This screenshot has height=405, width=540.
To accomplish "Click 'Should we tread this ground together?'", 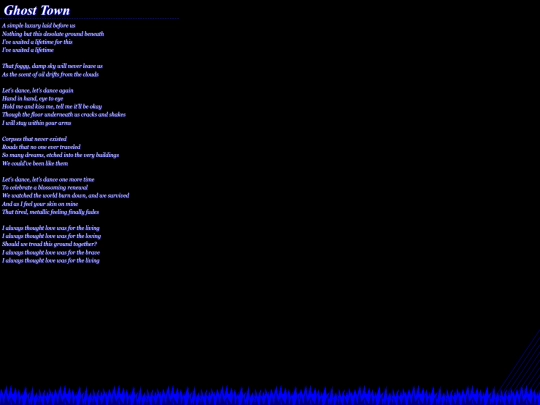I will pos(50,244).
